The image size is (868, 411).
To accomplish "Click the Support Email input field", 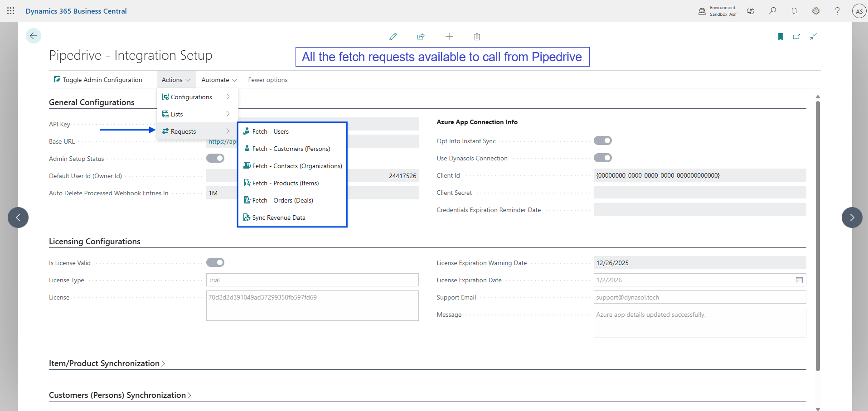I will 699,297.
